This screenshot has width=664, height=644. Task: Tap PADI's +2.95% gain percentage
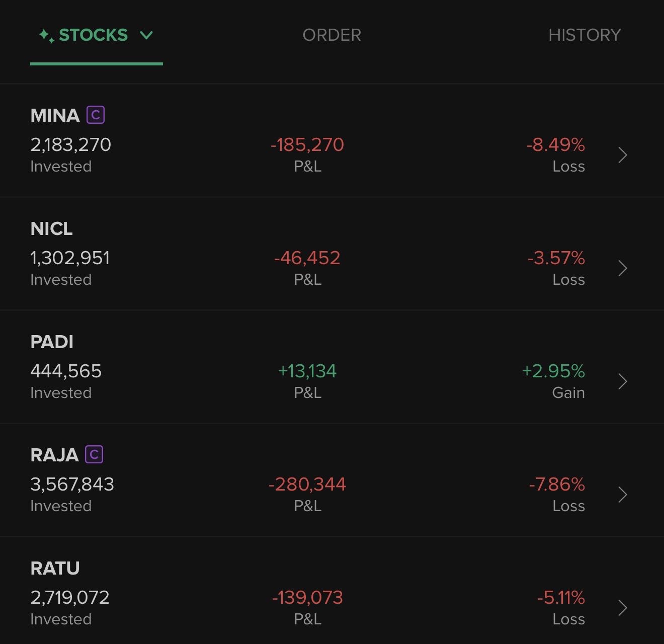[553, 371]
